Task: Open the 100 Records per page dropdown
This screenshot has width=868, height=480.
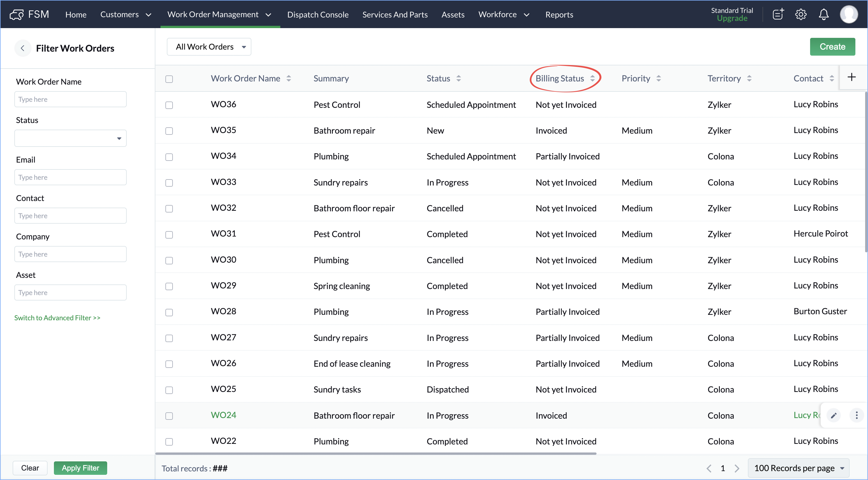Action: pos(799,468)
